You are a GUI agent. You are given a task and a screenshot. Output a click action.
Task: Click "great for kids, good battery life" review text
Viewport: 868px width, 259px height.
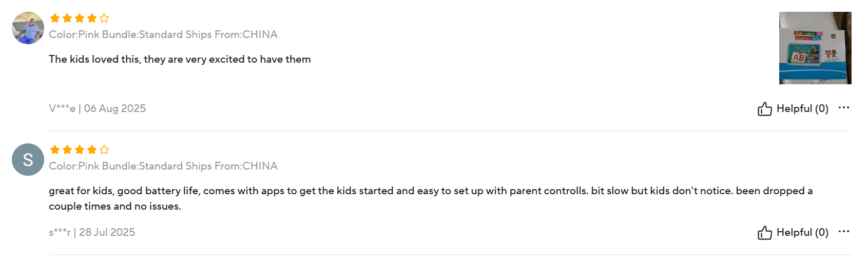click(431, 198)
